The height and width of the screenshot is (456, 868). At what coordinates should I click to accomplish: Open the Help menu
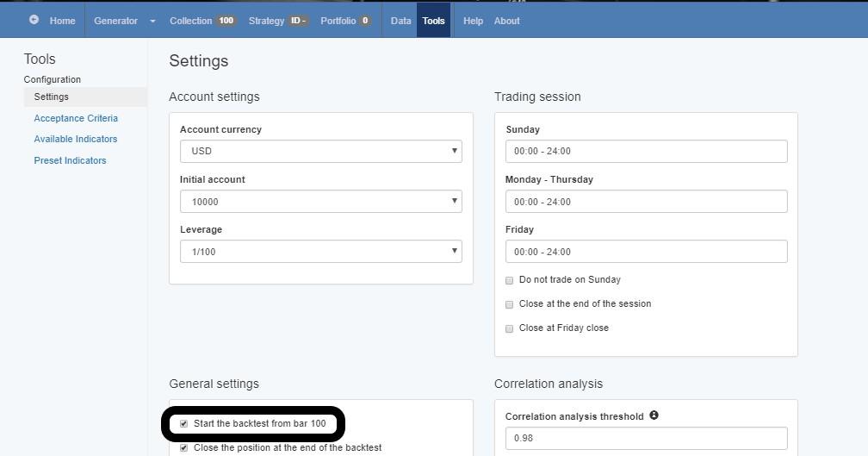(x=473, y=21)
